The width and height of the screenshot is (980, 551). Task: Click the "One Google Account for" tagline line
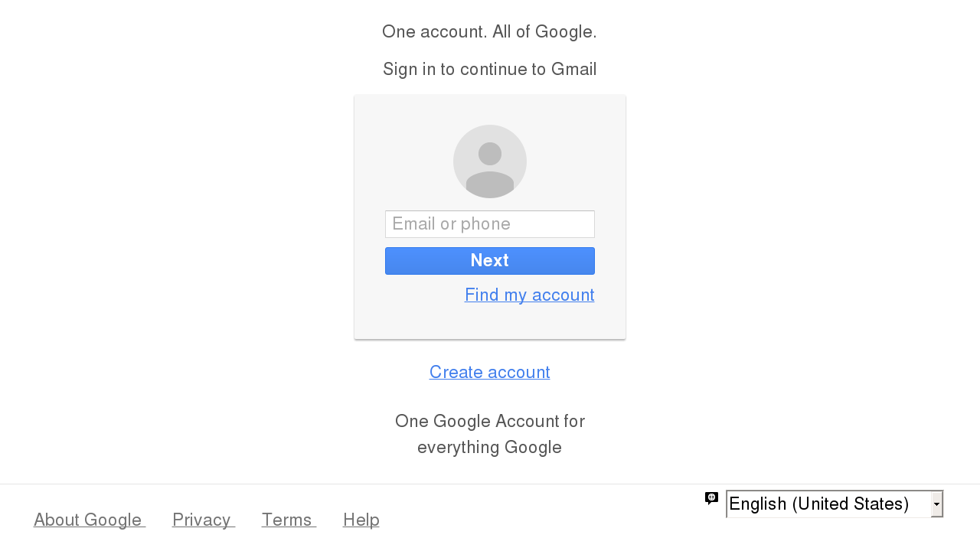tap(490, 422)
